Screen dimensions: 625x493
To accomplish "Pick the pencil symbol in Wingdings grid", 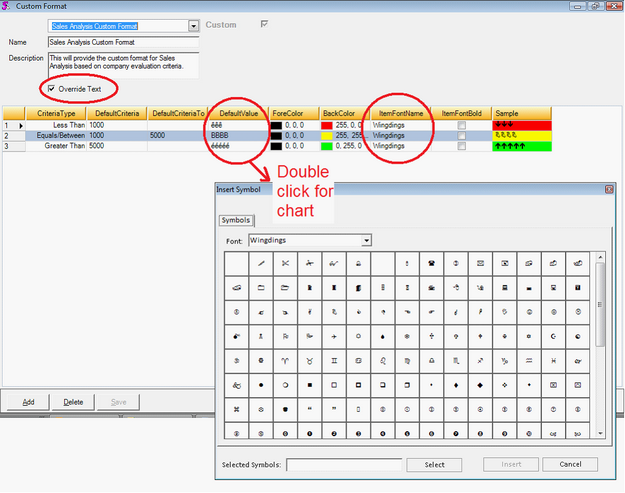I will [261, 263].
